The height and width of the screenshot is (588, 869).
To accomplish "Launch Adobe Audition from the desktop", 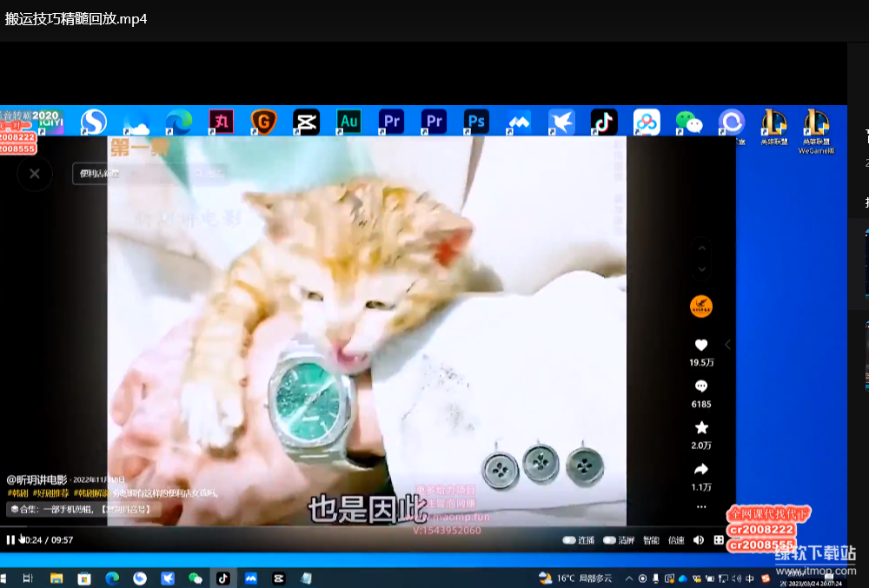I will pyautogui.click(x=349, y=122).
